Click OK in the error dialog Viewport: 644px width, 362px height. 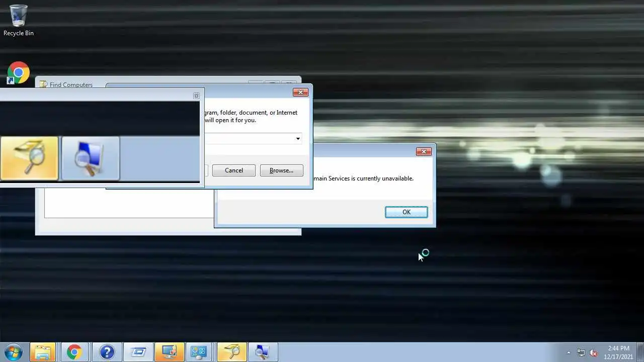click(407, 212)
